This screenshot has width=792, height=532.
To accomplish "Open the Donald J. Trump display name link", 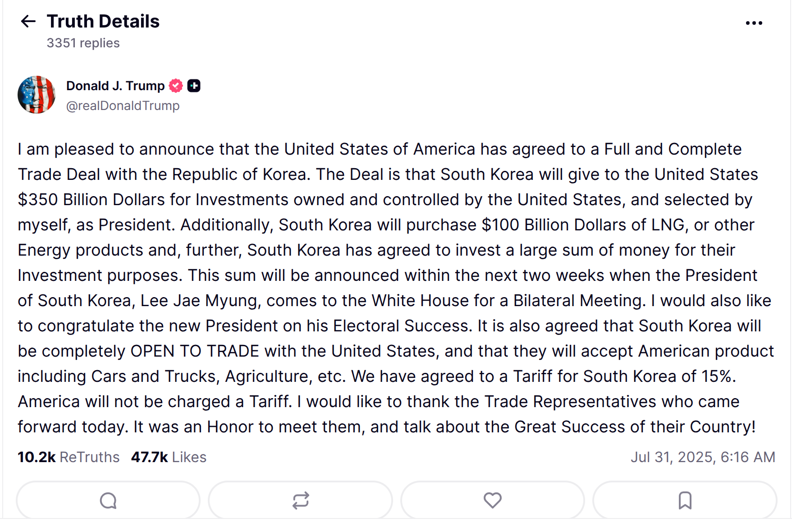I will click(115, 86).
